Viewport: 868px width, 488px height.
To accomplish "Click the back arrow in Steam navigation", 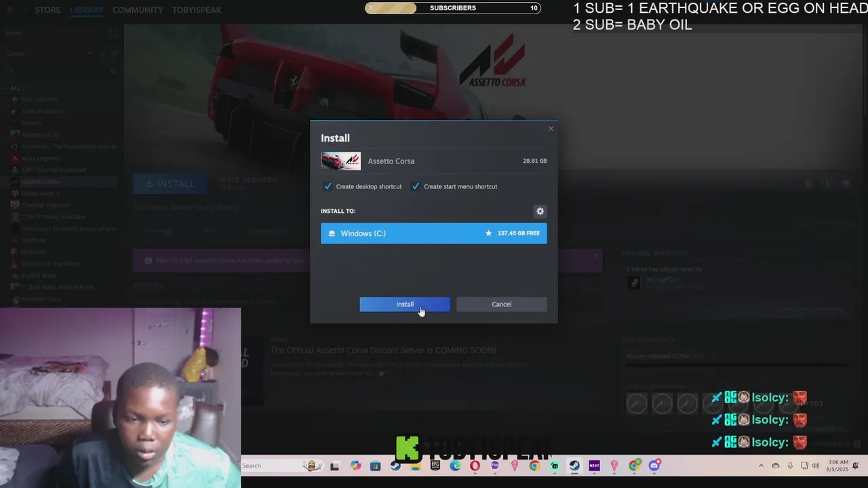I will pos(9,10).
